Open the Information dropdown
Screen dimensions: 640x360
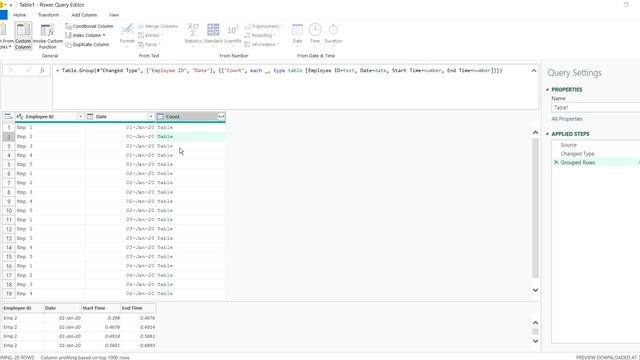(x=262, y=44)
